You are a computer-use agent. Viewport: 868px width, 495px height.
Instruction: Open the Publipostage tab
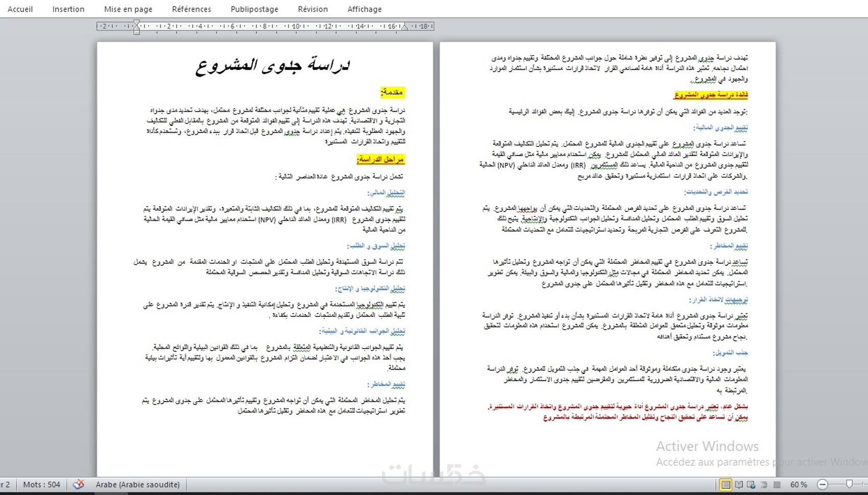[x=254, y=9]
